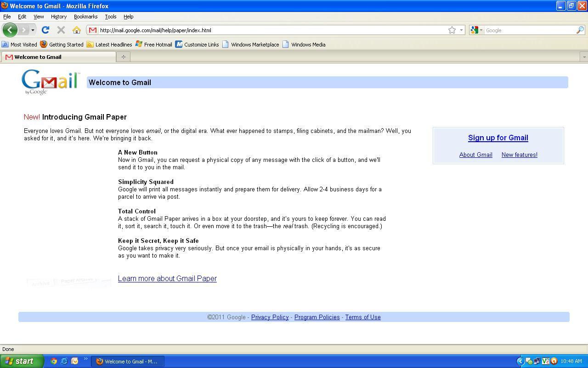Viewport: 588px width, 368px height.
Task: Select the Welcome to Gmail tab
Action: tap(58, 57)
